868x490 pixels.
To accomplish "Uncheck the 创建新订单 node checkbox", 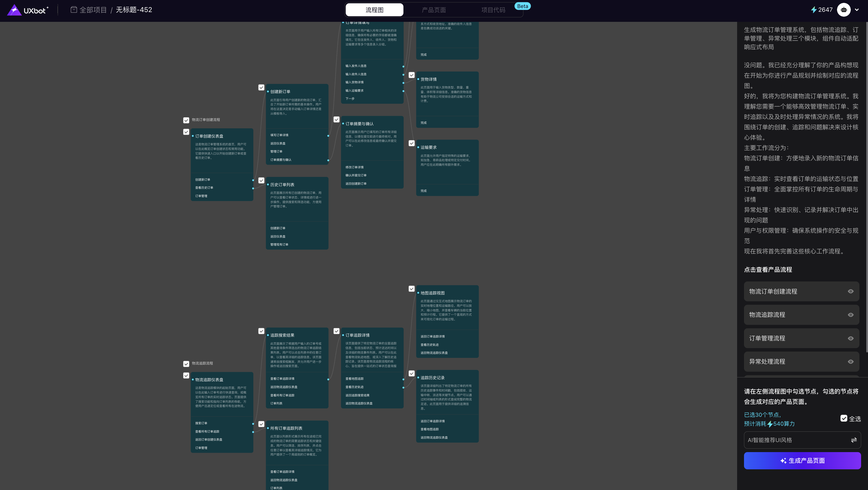I will [261, 87].
